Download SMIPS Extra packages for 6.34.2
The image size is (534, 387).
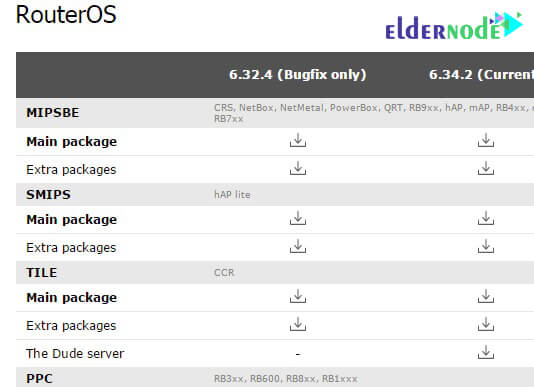click(x=486, y=246)
